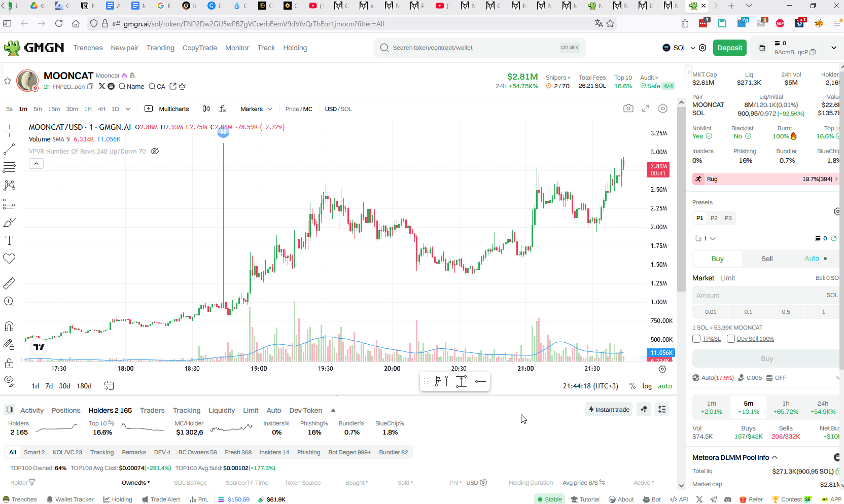This screenshot has width=844, height=504.
Task: Collapse the Meteora DLMM Pool info
Action: 775,457
